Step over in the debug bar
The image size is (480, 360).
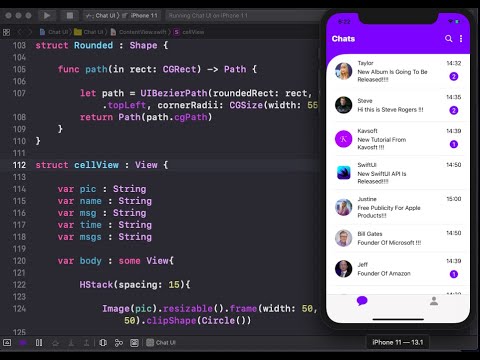[x=55, y=343]
